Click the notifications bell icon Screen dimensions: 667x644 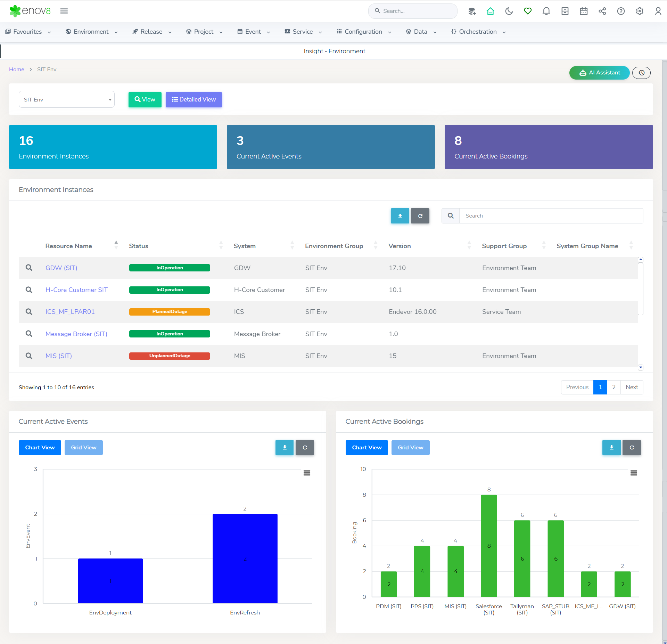click(x=546, y=11)
